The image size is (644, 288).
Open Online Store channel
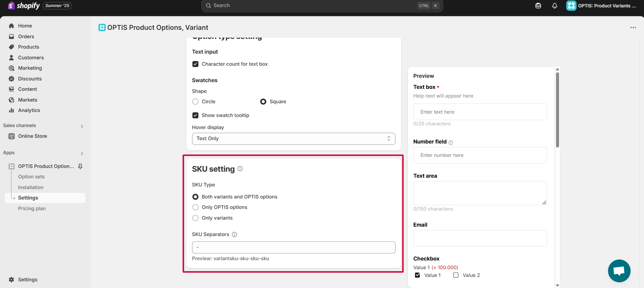33,136
